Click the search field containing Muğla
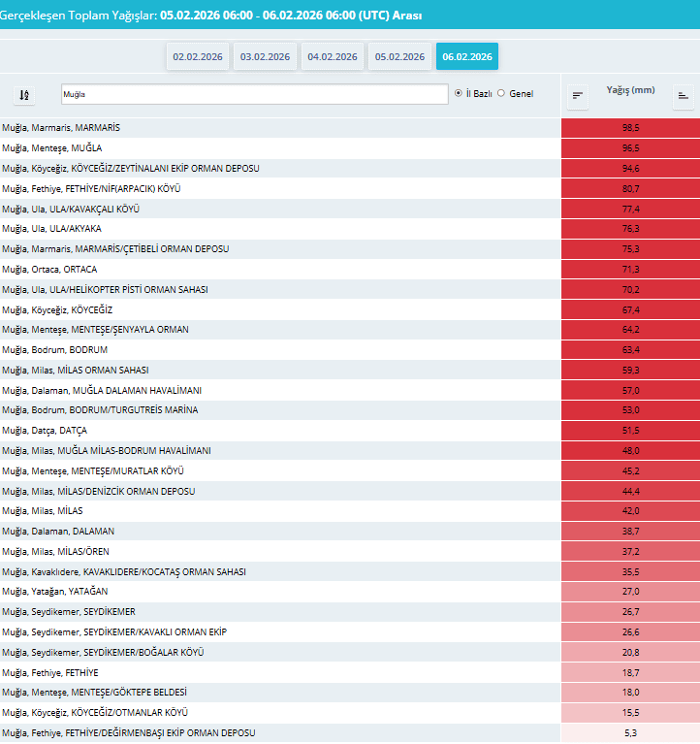 pos(254,94)
